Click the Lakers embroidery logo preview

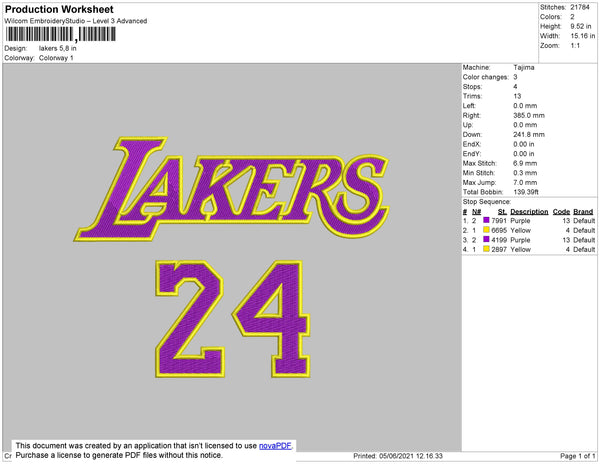coord(232,189)
